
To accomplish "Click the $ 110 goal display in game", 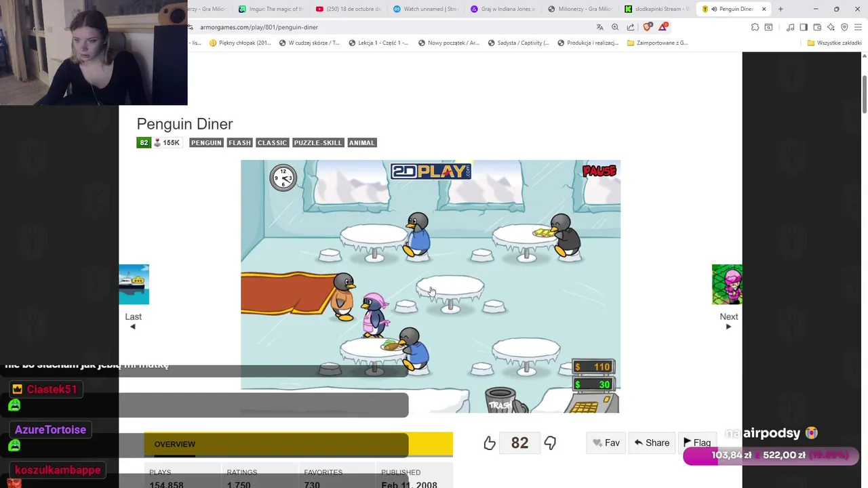I will click(593, 367).
